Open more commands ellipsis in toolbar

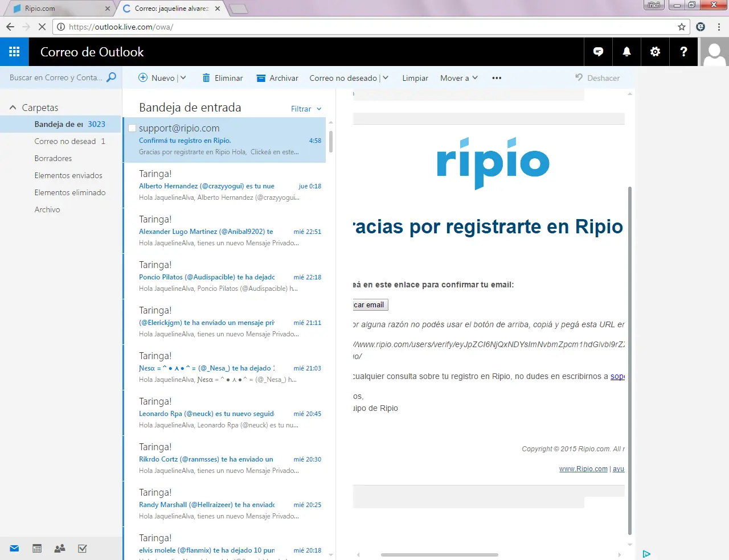[x=497, y=78]
